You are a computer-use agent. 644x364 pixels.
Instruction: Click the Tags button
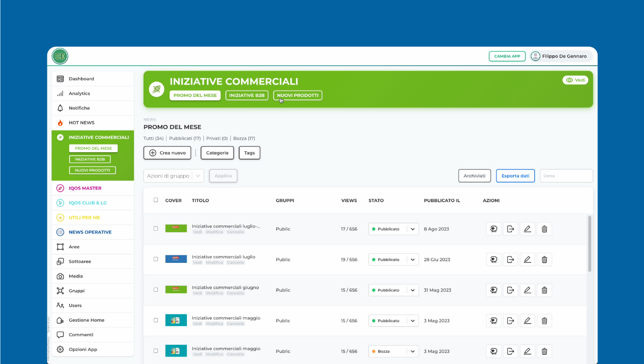point(249,153)
